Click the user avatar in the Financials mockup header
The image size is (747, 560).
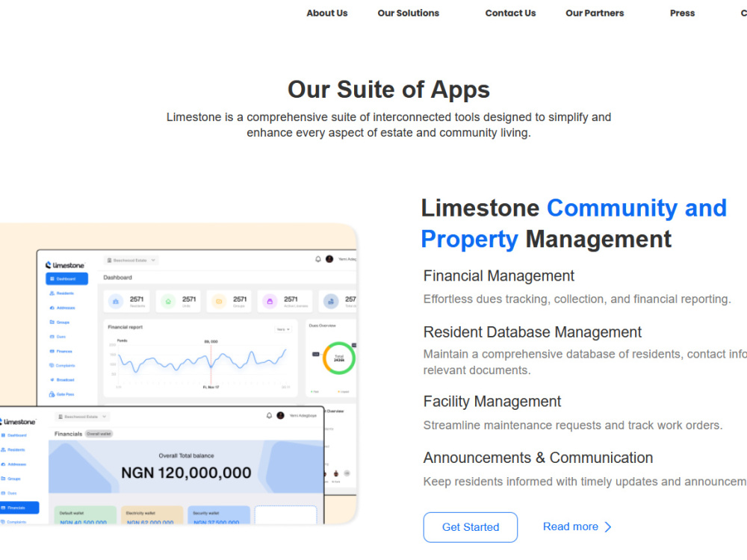tap(281, 416)
